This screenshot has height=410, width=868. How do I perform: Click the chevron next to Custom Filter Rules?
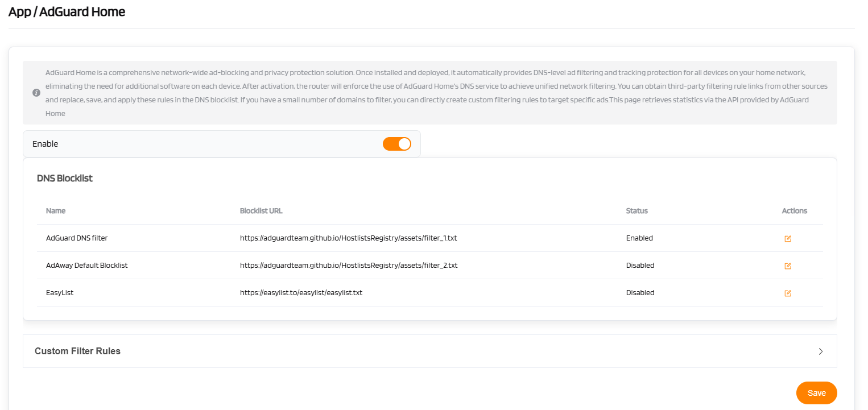tap(820, 351)
